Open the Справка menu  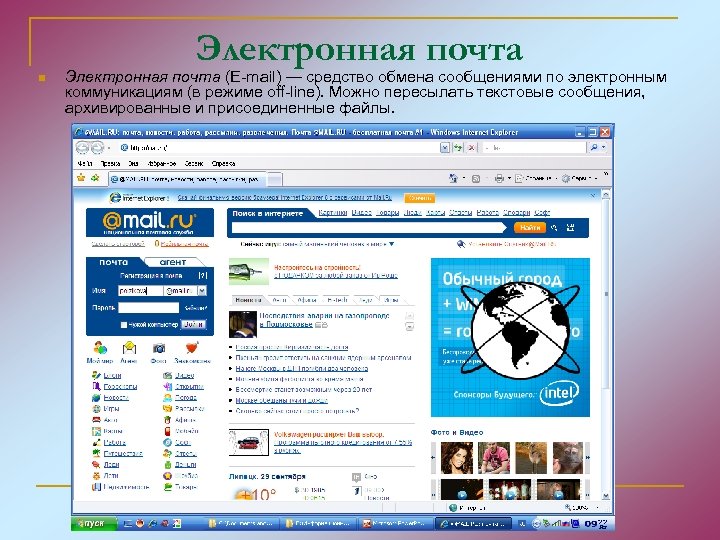pyautogui.click(x=223, y=163)
